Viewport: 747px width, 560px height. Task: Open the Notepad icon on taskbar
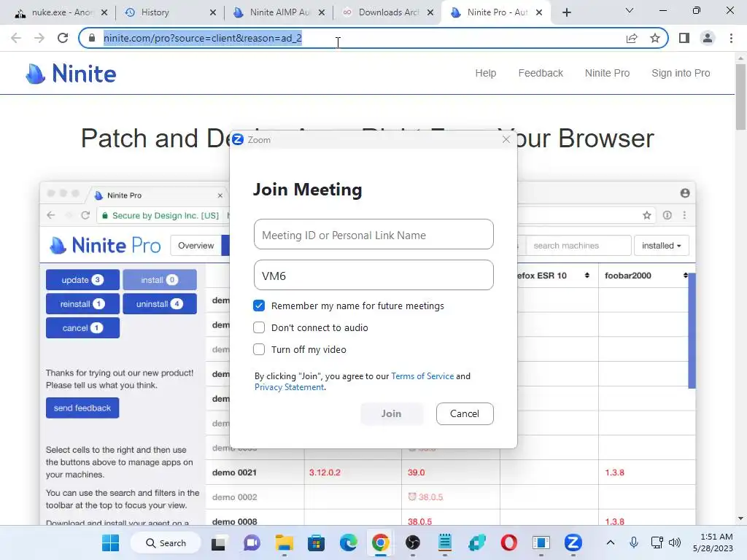coord(444,542)
